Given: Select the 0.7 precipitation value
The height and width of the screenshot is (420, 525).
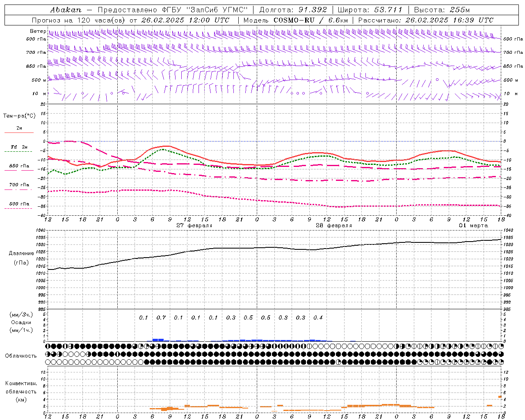Looking at the screenshot, I should coord(161,318).
